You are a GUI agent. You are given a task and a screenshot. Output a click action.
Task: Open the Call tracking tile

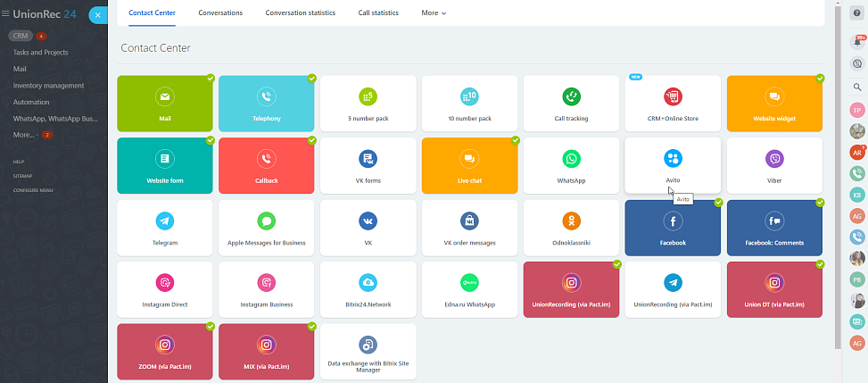(571, 104)
